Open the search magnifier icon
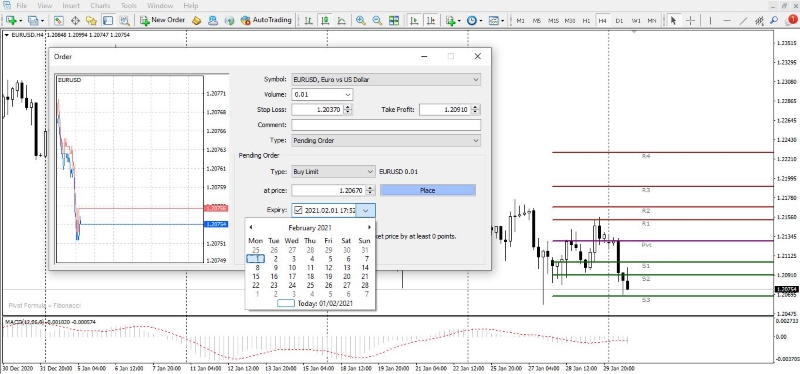Viewport: 800px width, 374px height. [x=774, y=20]
